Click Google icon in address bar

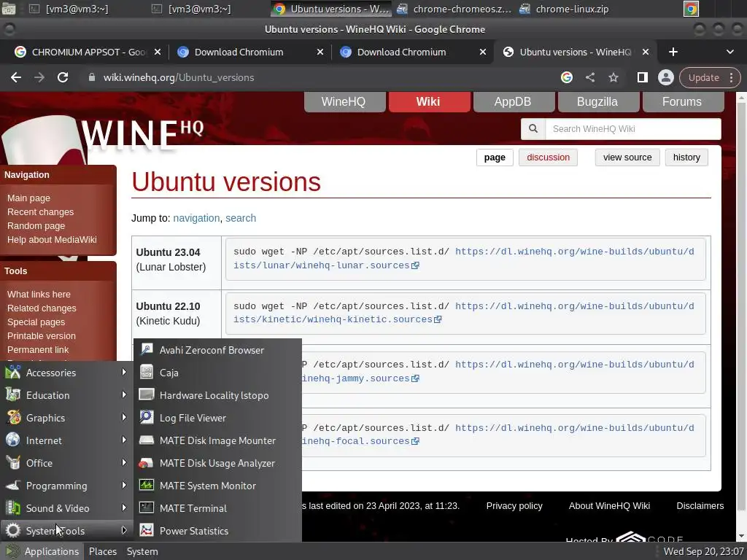click(566, 77)
